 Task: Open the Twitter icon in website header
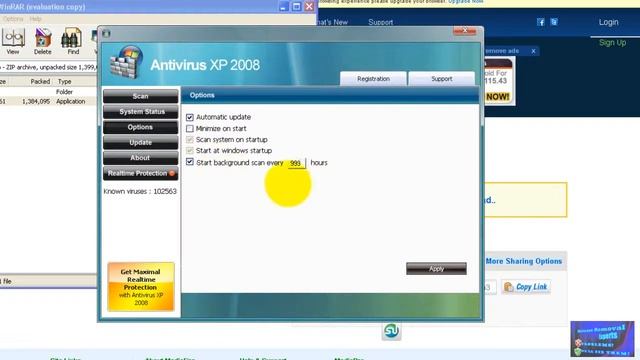[554, 22]
